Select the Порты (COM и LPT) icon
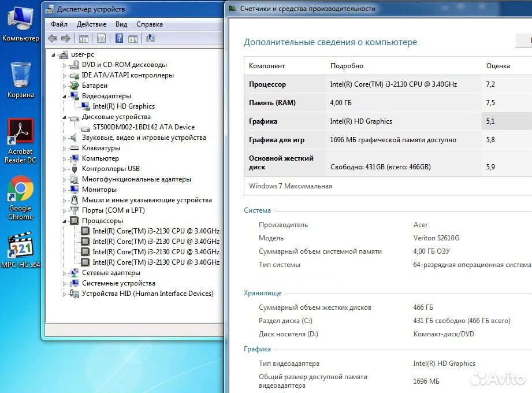 75,210
